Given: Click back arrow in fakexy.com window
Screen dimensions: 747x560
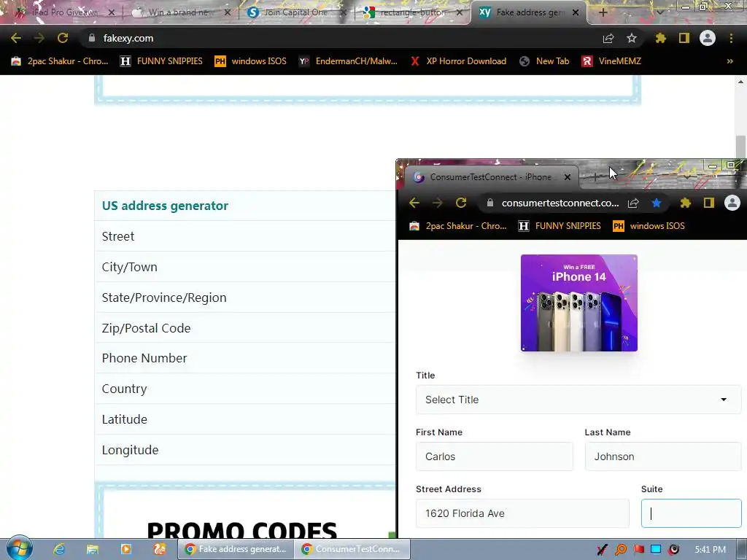Looking at the screenshot, I should click(16, 38).
